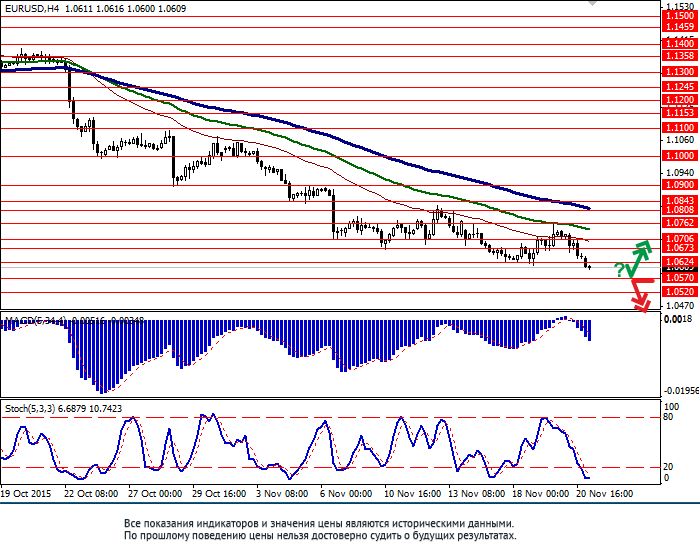
Task: Click the 29 Oct 16:00 date label
Action: pos(219,494)
